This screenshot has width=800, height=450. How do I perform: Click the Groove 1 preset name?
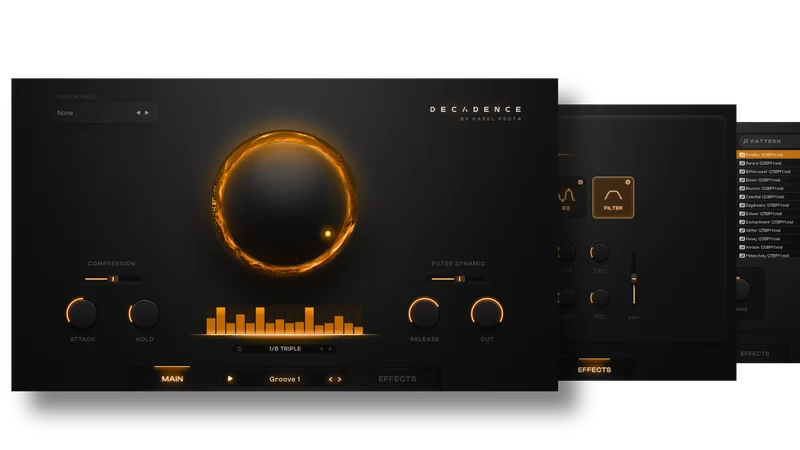coord(284,379)
